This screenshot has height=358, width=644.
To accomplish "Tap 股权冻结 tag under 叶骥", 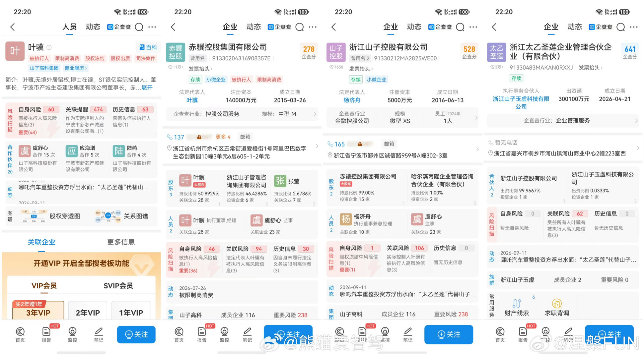I will click(95, 58).
